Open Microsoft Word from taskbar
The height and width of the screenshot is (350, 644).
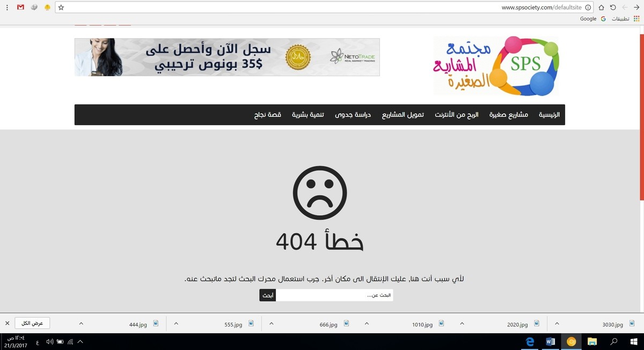[550, 341]
